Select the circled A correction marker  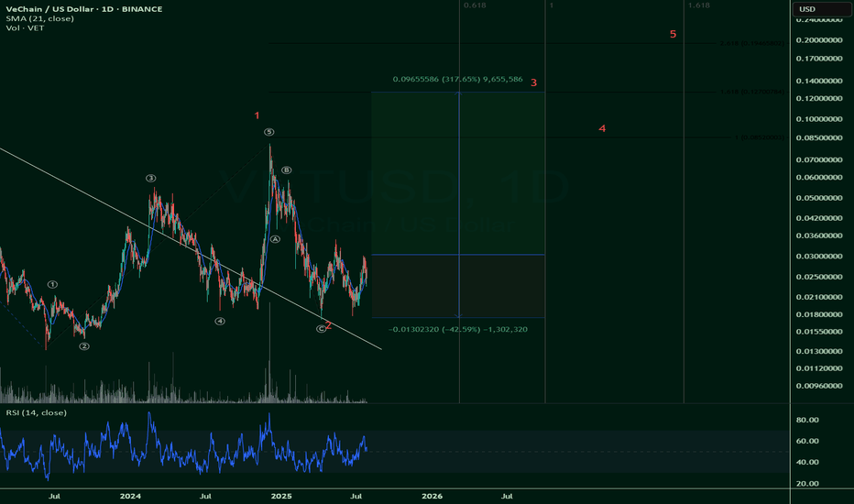tap(275, 239)
